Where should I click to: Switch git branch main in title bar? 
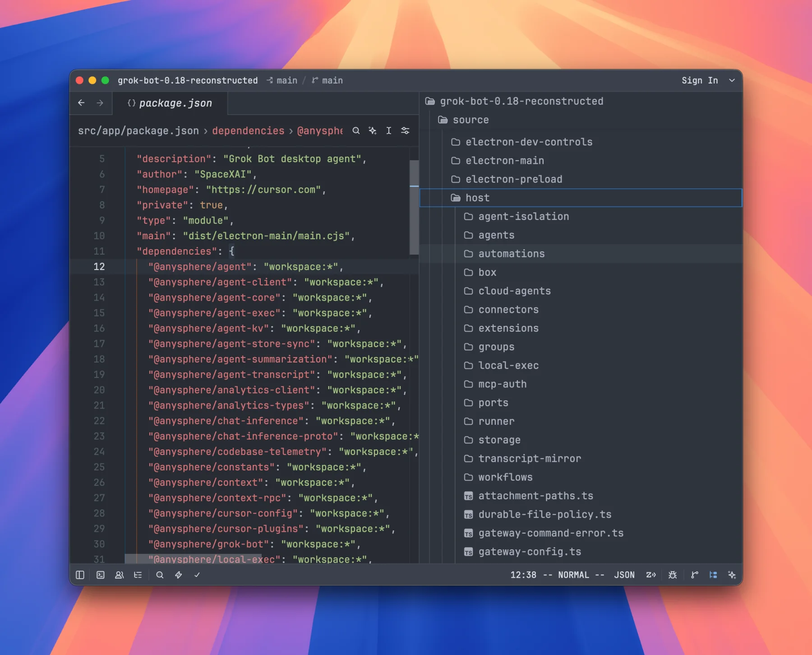pos(328,80)
